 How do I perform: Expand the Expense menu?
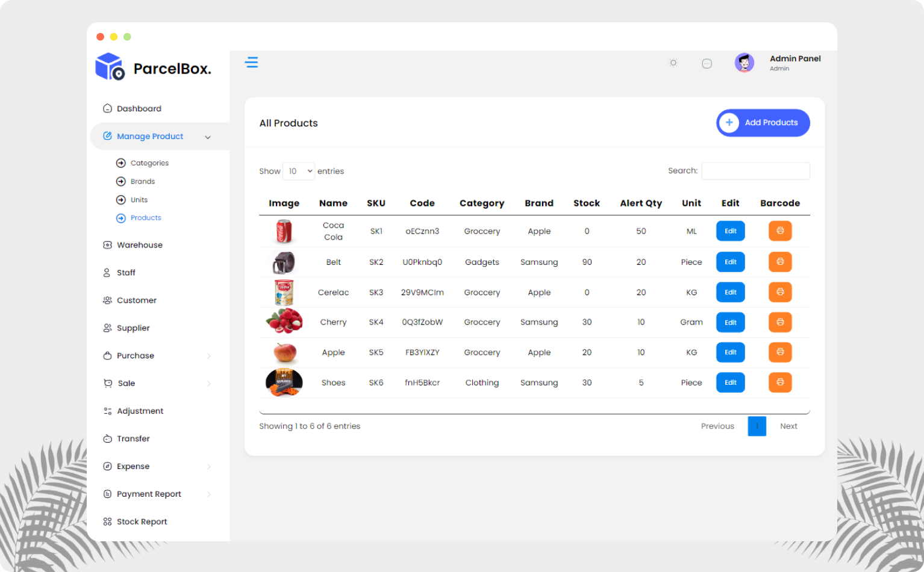pos(209,466)
